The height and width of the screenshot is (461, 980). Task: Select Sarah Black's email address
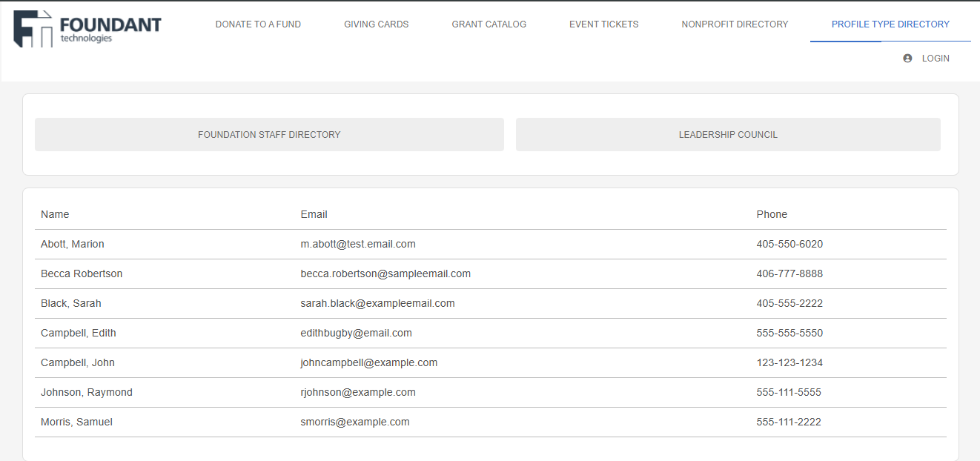click(378, 303)
